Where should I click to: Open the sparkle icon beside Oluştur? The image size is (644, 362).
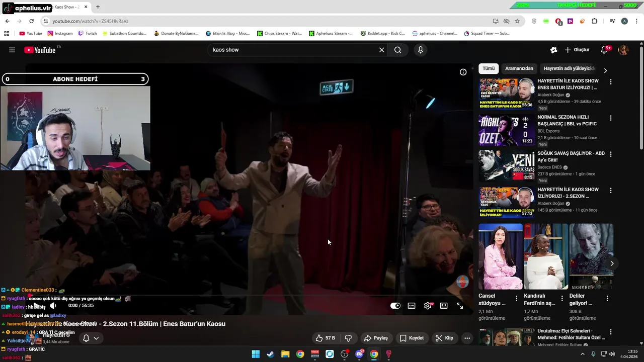[x=553, y=50]
